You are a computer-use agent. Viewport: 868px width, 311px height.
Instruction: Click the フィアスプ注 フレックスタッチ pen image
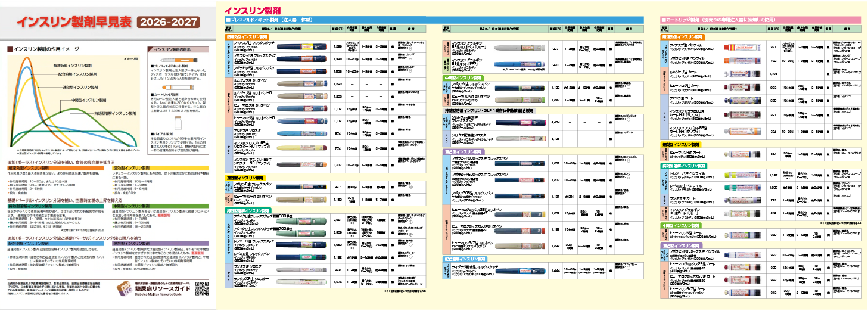tap(303, 46)
